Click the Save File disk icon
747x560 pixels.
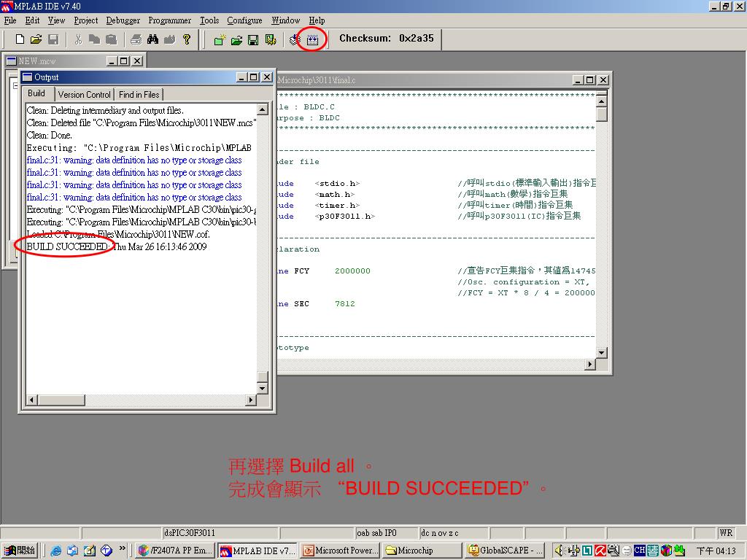point(53,39)
